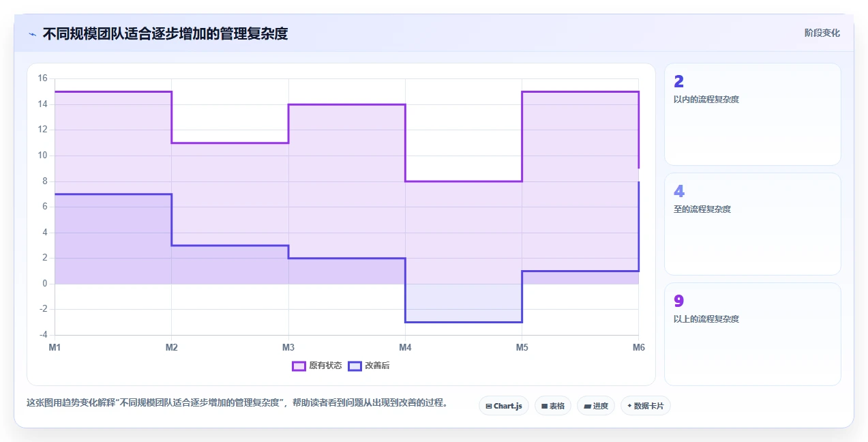The width and height of the screenshot is (868, 442).
Task: Click the M3 x-axis label
Action: (288, 347)
